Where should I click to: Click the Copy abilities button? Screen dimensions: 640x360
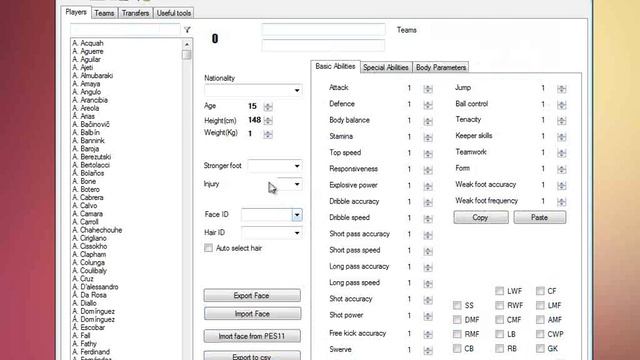pyautogui.click(x=481, y=218)
